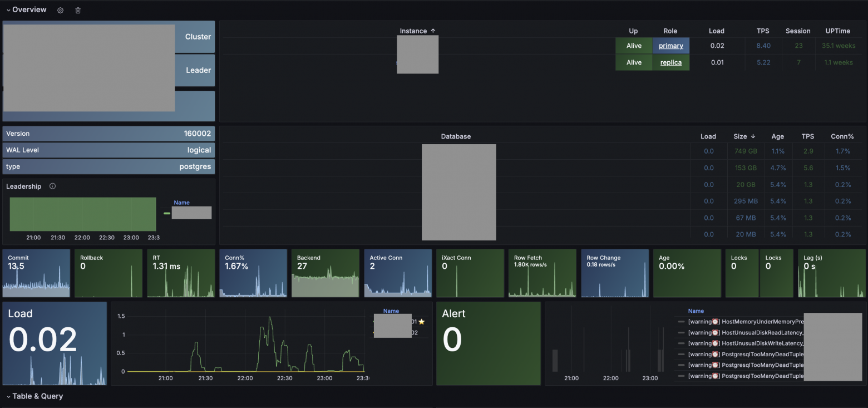Open the Overview row settings gear
868x408 pixels.
point(61,10)
